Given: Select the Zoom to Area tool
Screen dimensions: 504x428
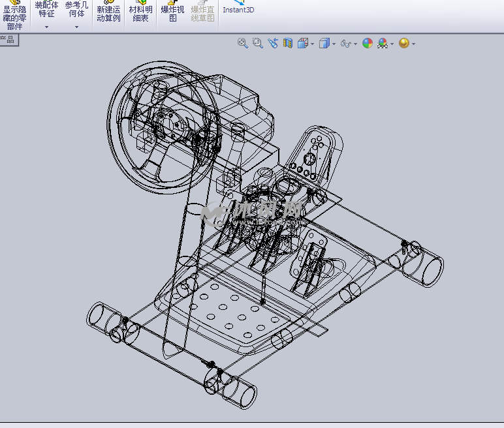Looking at the screenshot, I should (258, 43).
